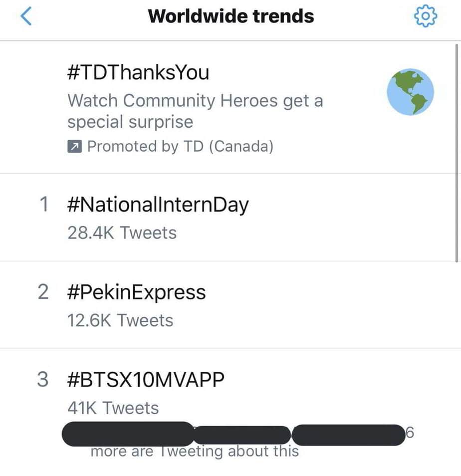The image size is (461, 476).
Task: Open trends settings gear icon
Action: point(426,16)
